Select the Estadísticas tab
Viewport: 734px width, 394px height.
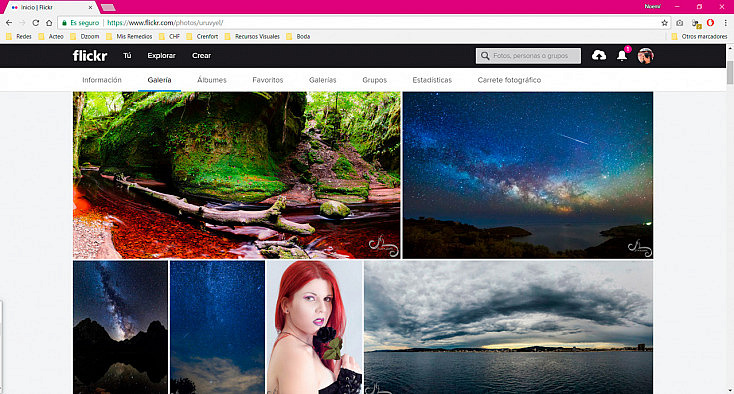point(432,80)
